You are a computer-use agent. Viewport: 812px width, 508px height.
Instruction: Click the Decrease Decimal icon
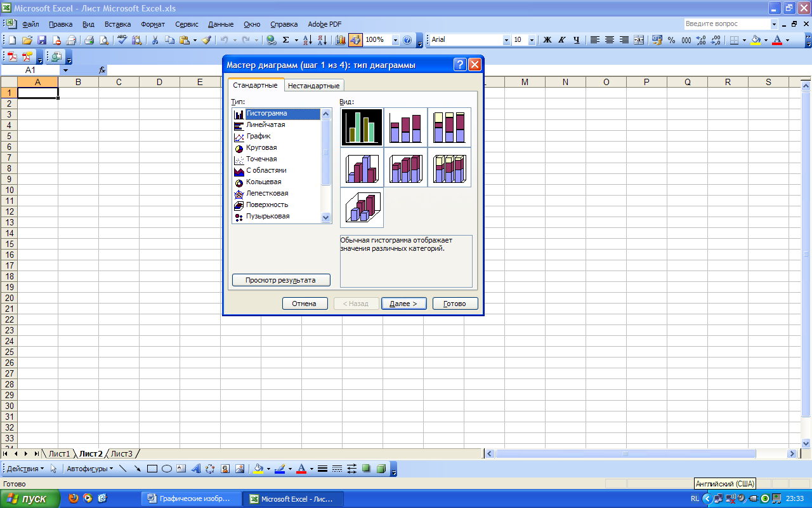[x=716, y=40]
